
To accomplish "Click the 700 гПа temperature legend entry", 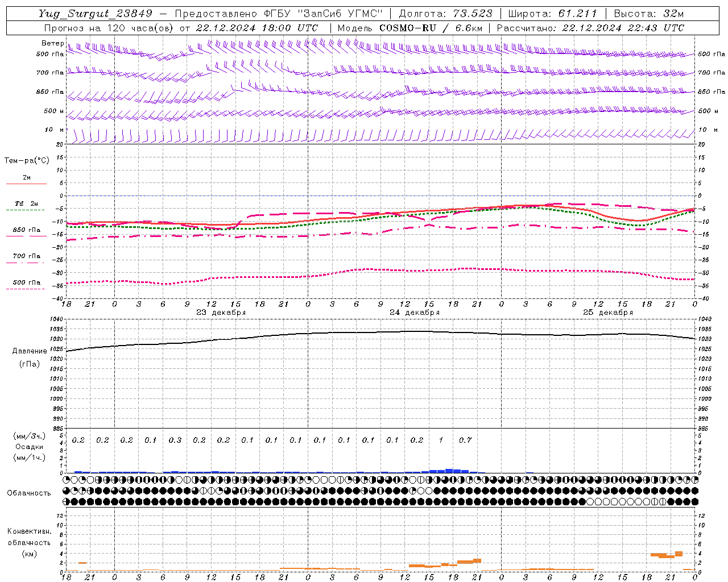I will pyautogui.click(x=27, y=256).
